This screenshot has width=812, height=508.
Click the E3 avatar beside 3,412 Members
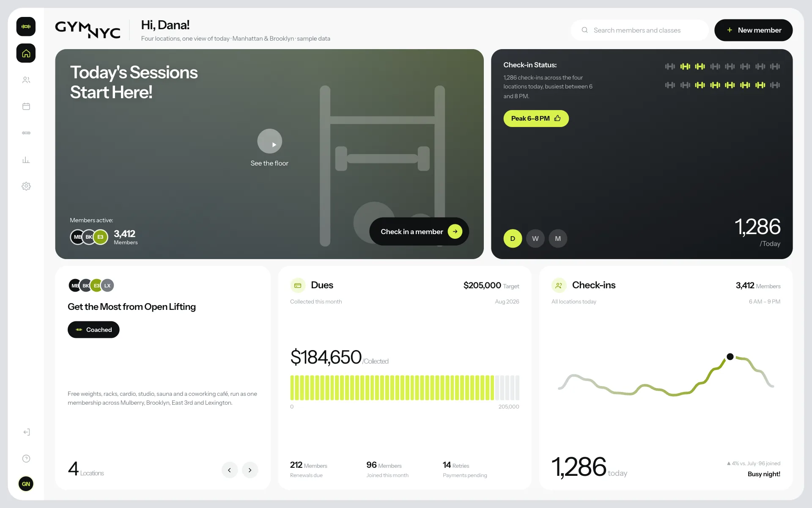[100, 237]
